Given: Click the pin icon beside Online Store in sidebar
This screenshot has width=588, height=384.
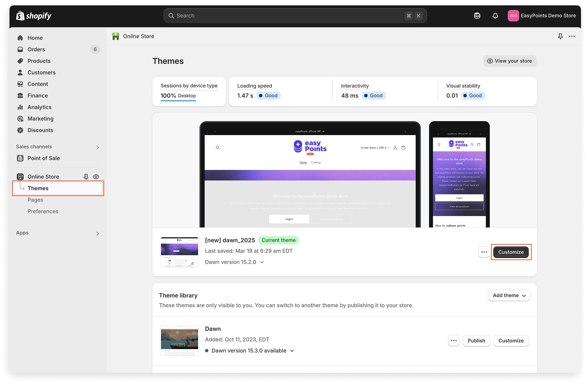Looking at the screenshot, I should pos(86,177).
